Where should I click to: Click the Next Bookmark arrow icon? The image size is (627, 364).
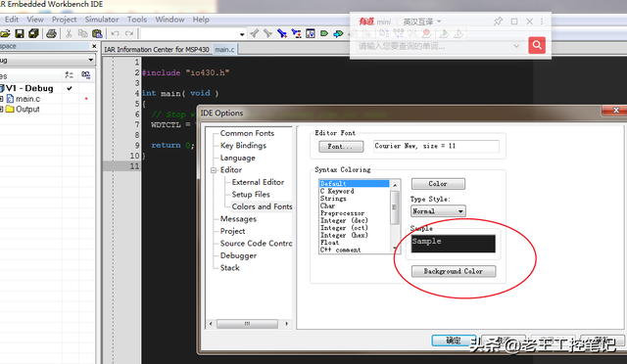[338, 33]
